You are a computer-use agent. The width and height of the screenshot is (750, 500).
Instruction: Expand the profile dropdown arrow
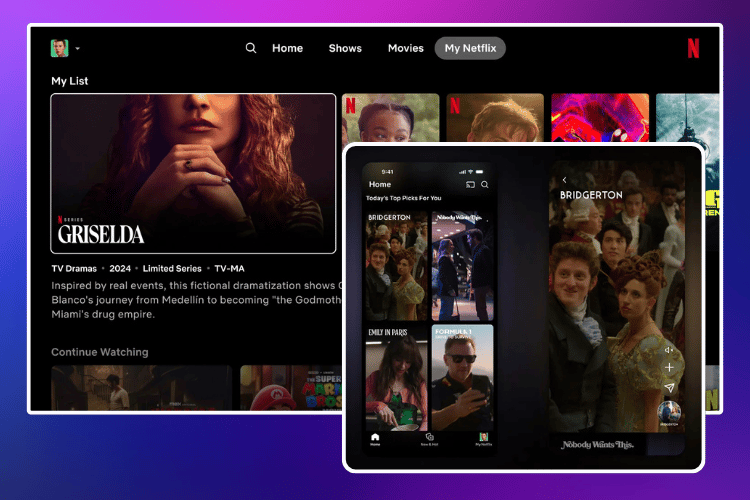coord(77,48)
